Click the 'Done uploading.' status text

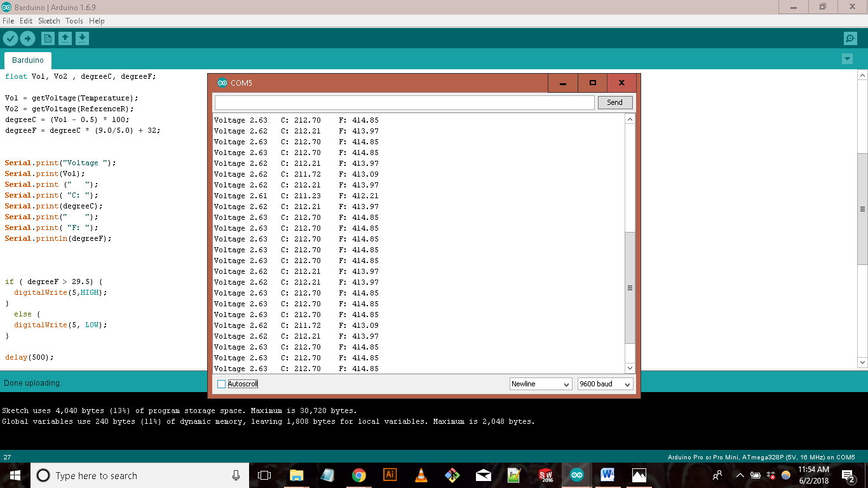(x=32, y=383)
